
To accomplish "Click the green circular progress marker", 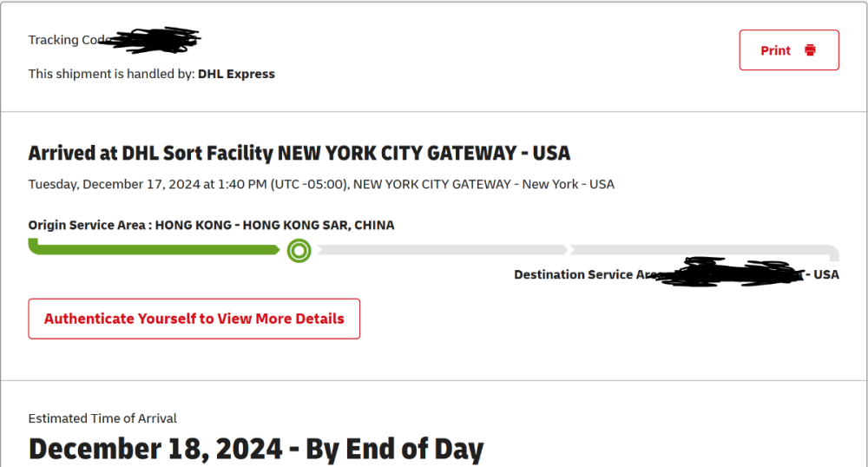I will click(x=299, y=251).
